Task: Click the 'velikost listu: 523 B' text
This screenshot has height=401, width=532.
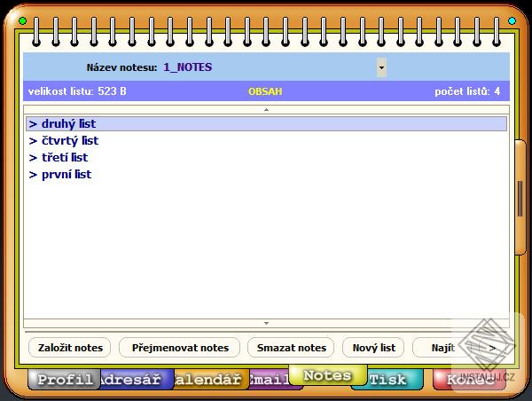Action: [x=77, y=91]
